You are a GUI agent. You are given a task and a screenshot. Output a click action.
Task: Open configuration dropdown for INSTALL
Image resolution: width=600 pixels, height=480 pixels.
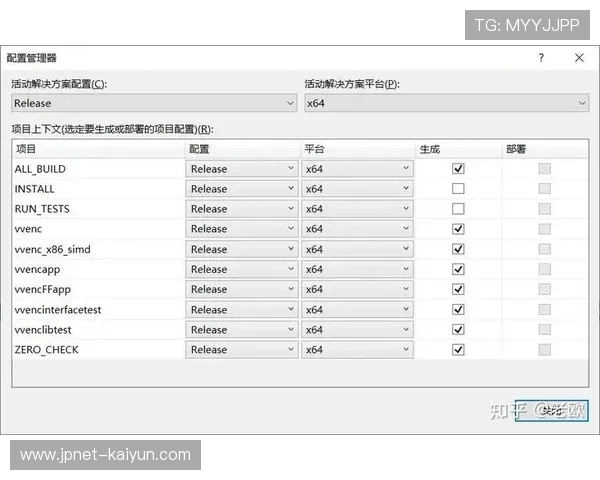[242, 189]
